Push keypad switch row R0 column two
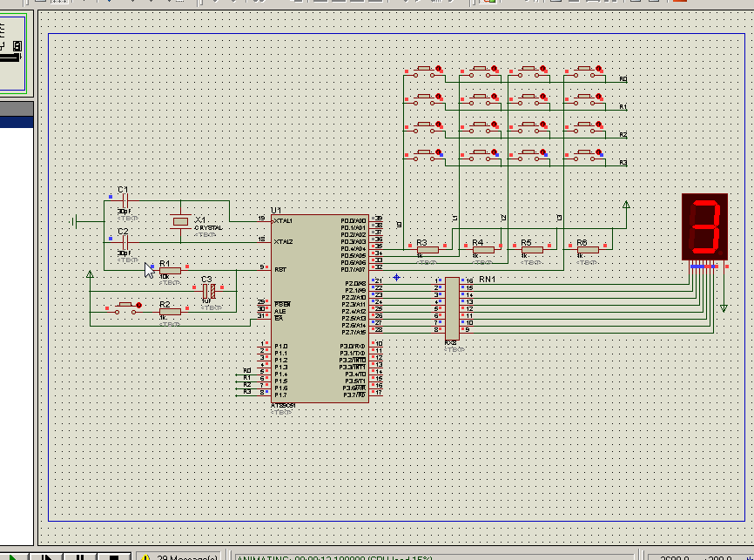 point(480,71)
